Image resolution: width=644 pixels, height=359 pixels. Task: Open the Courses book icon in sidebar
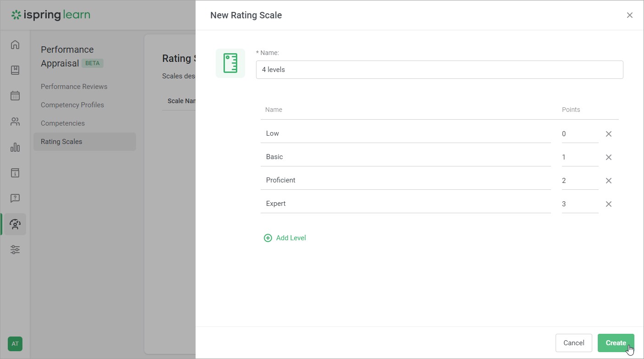[15, 70]
